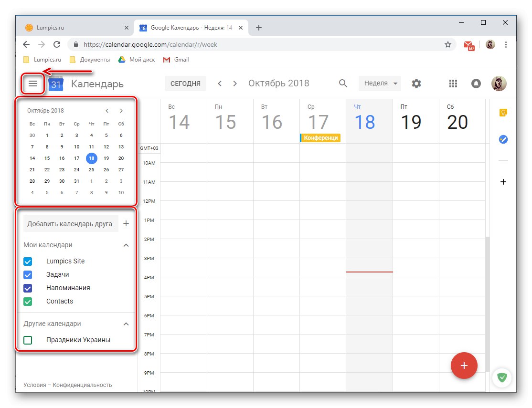Viewport: 532px width, 408px height.
Task: Click the СЕГОДНЯ button
Action: (185, 83)
